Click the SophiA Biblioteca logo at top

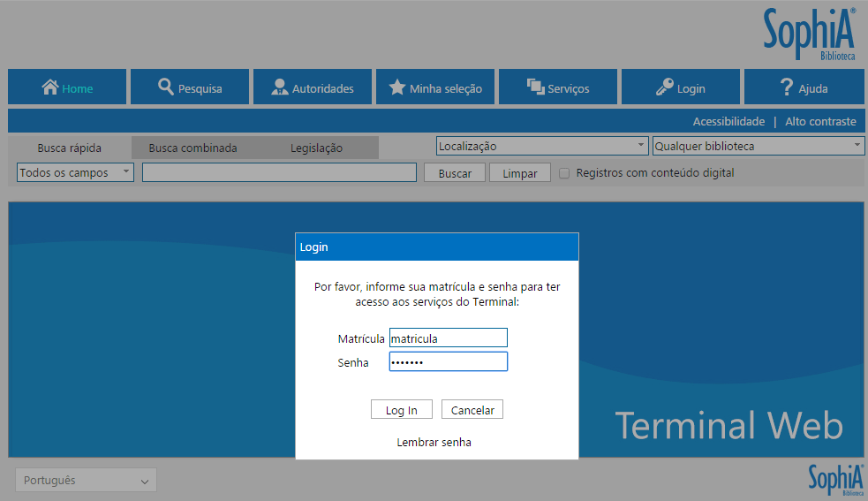click(x=810, y=35)
